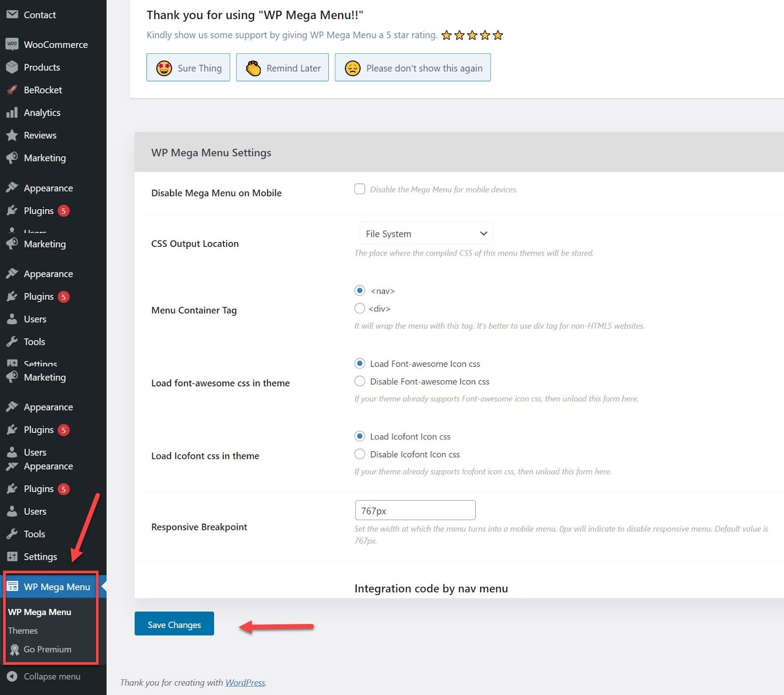Click the Load Icofont css in theme label
The image size is (784, 695).
pos(205,456)
